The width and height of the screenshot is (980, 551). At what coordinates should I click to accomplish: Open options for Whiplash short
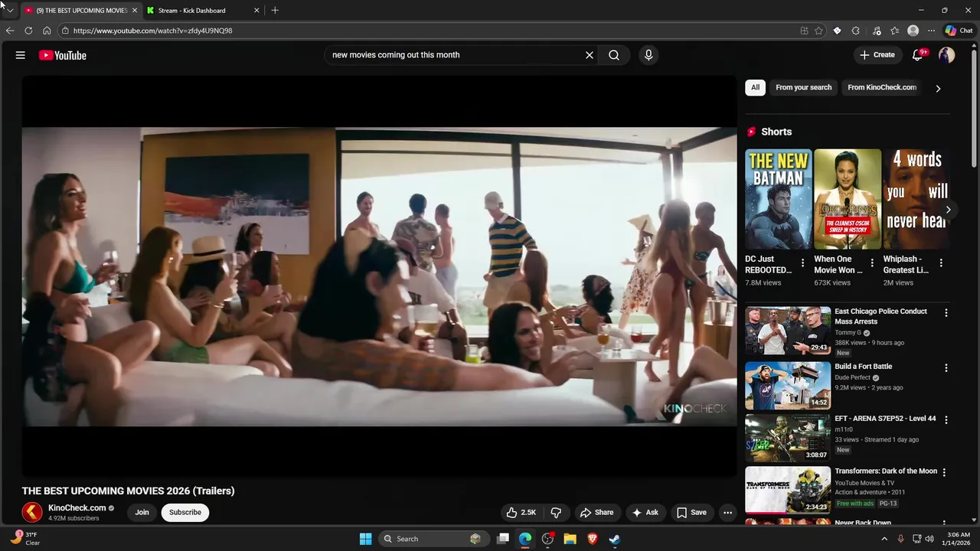tap(941, 262)
